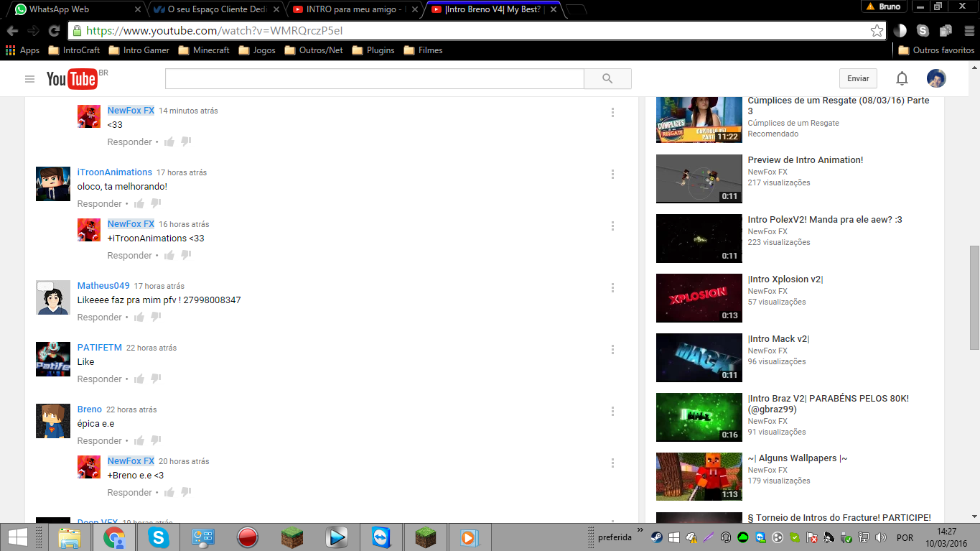Bookmark this page with the star icon
Viewport: 980px width, 551px height.
point(877,31)
